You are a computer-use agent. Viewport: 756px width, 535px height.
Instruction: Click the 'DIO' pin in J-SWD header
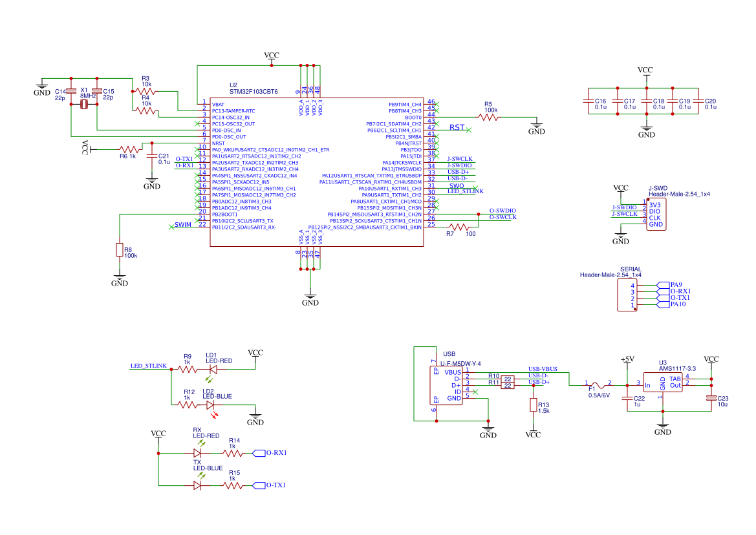[x=654, y=211]
